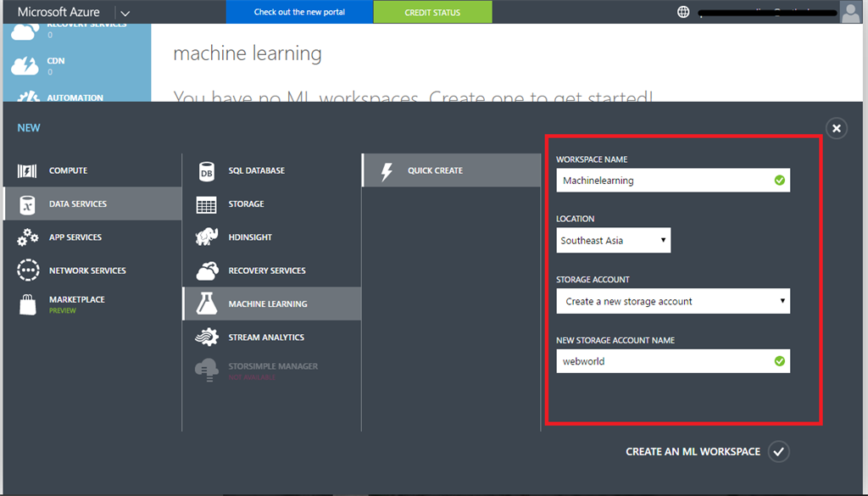Click the Network Services dotted circle icon

pos(28,270)
